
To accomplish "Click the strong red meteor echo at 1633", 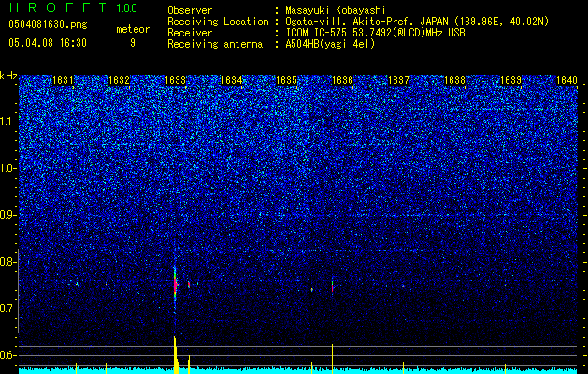I will pyautogui.click(x=175, y=285).
